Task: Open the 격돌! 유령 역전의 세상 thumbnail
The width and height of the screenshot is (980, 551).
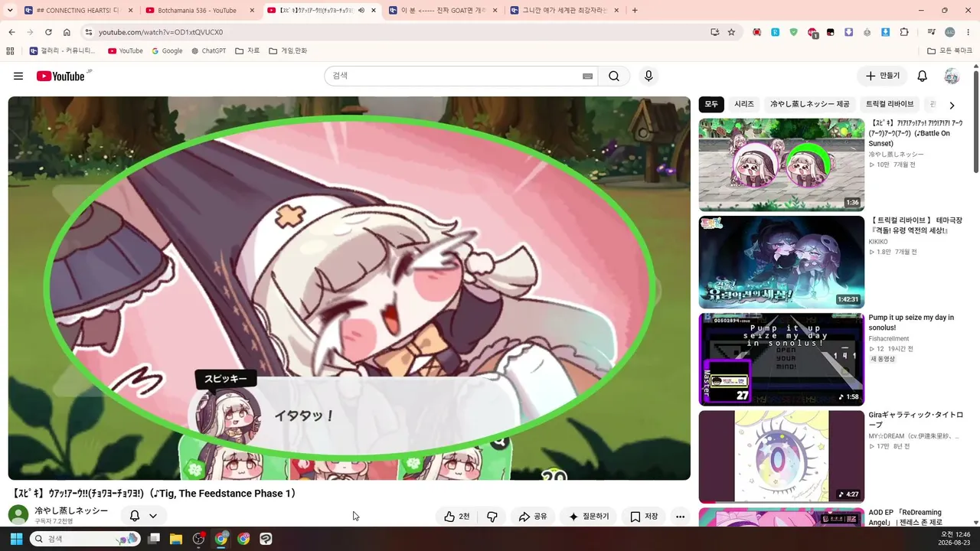Action: (781, 262)
